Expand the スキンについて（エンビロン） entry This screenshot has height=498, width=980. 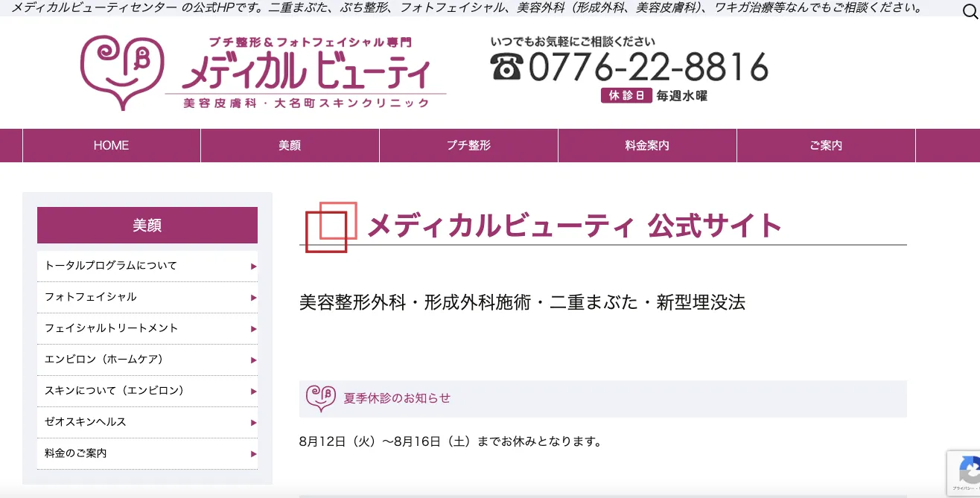tap(147, 390)
